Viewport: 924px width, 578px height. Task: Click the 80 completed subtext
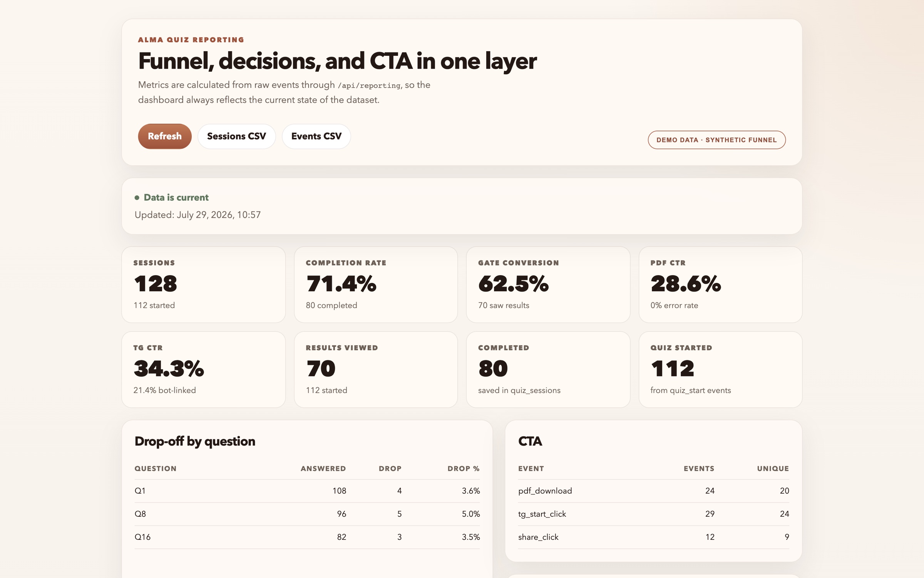[331, 306]
